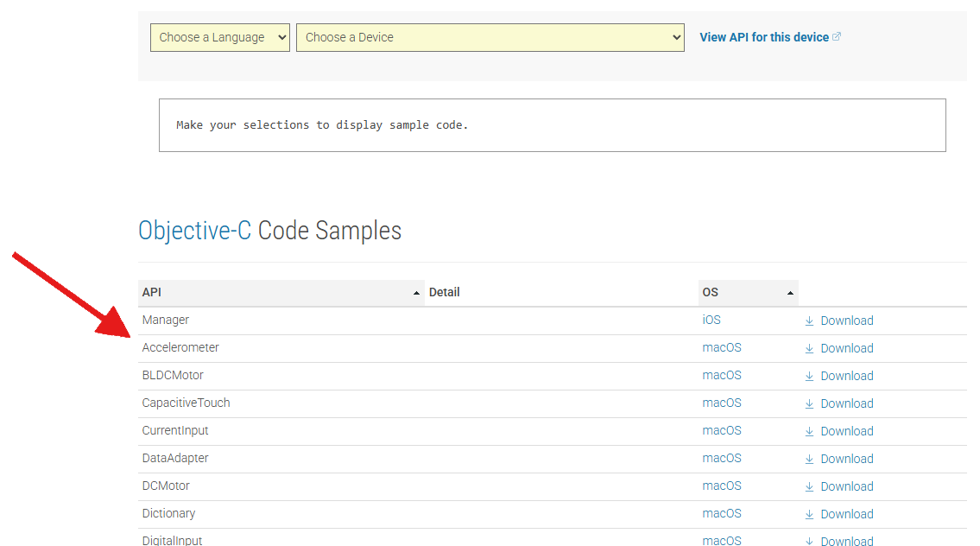This screenshot has height=546, width=980.
Task: Sort table by OS column header
Action: pyautogui.click(x=748, y=293)
